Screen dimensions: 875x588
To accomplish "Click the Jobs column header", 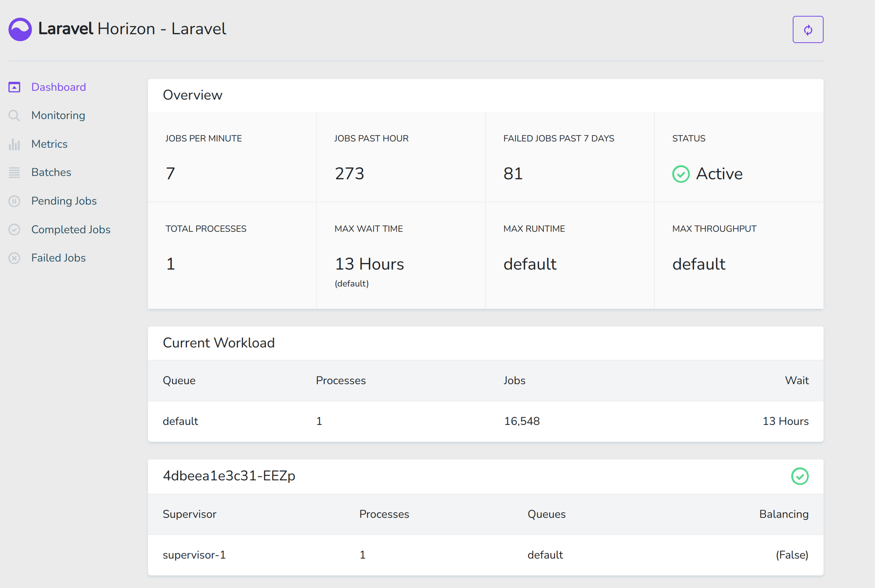I will click(514, 381).
